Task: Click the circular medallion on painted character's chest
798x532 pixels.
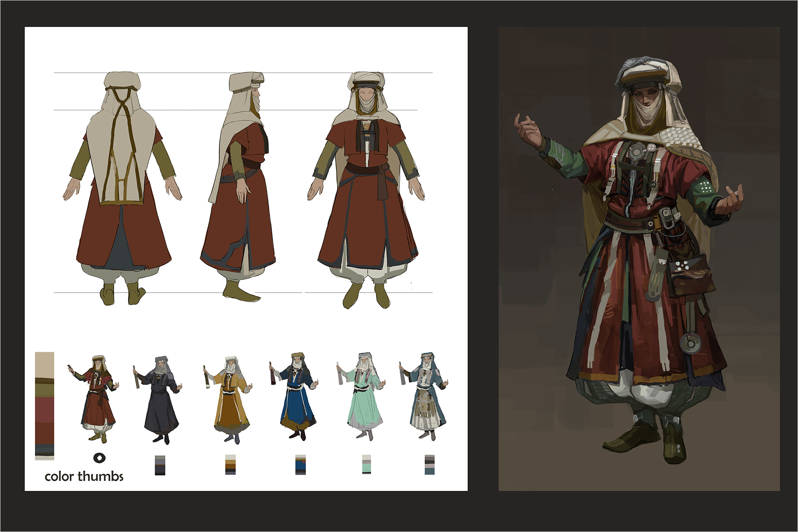Action: [636, 151]
